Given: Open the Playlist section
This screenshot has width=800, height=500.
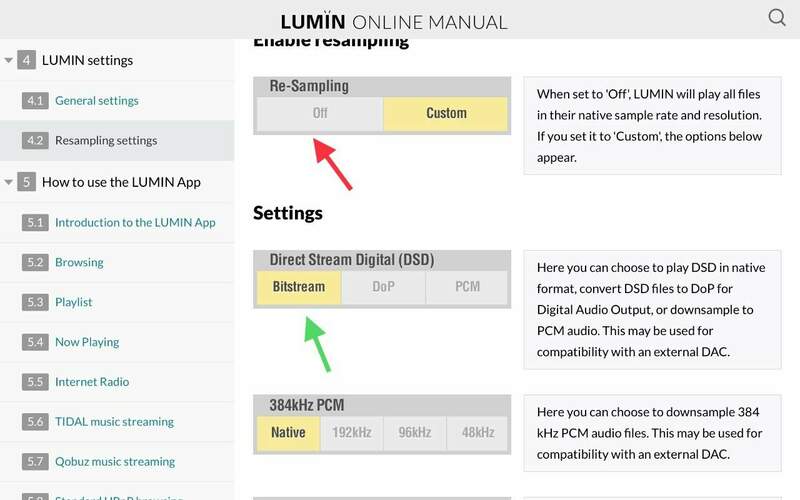Looking at the screenshot, I should pos(73,302).
